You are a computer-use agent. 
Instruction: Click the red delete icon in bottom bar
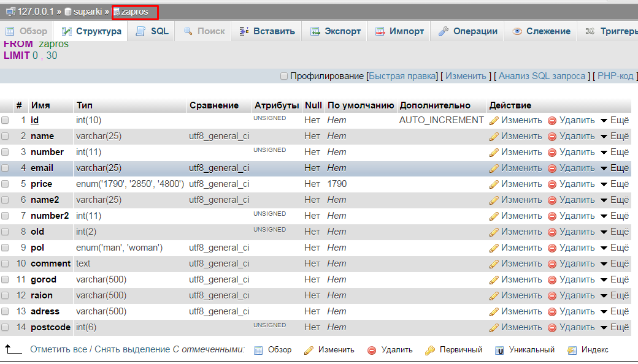372,351
